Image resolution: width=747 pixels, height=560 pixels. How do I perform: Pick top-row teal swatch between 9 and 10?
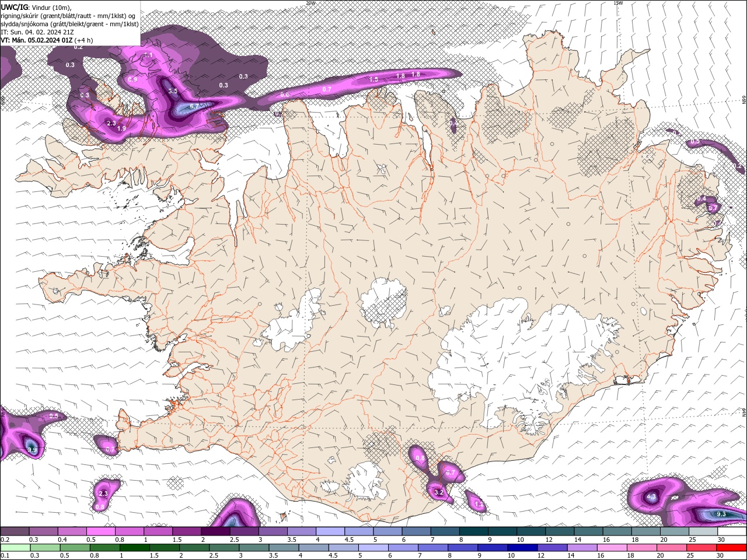tap(502, 531)
